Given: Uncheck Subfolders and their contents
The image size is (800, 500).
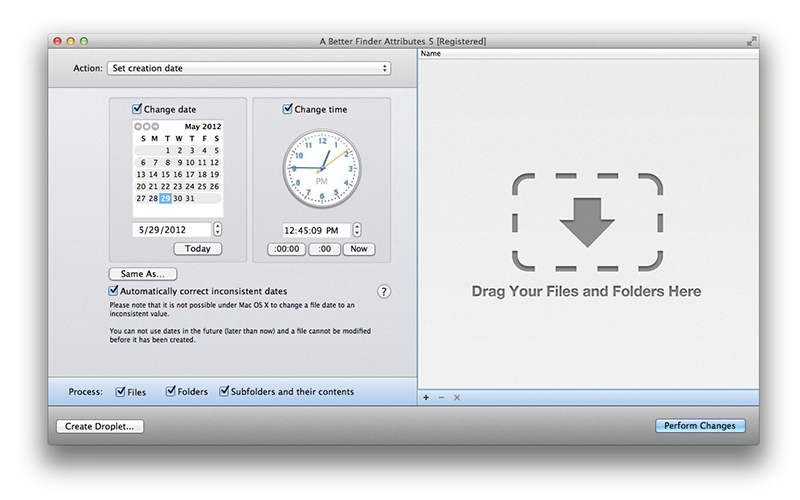Looking at the screenshot, I should pyautogui.click(x=225, y=391).
